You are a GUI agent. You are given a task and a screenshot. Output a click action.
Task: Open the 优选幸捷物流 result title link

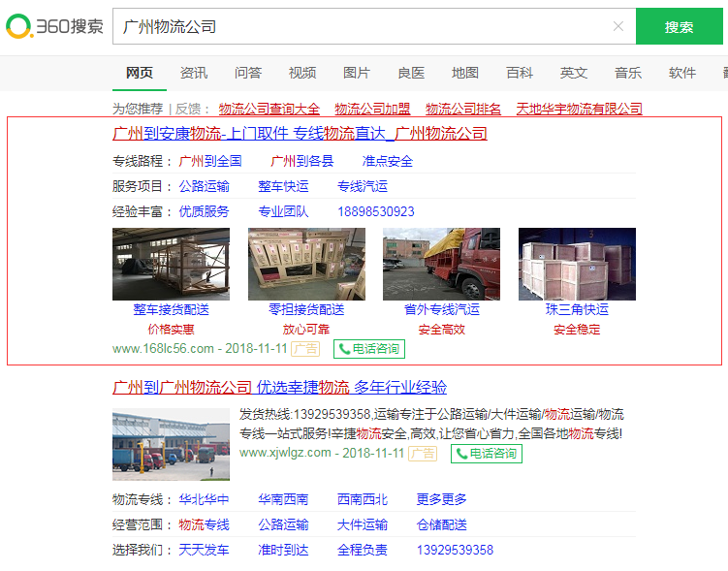pos(279,388)
